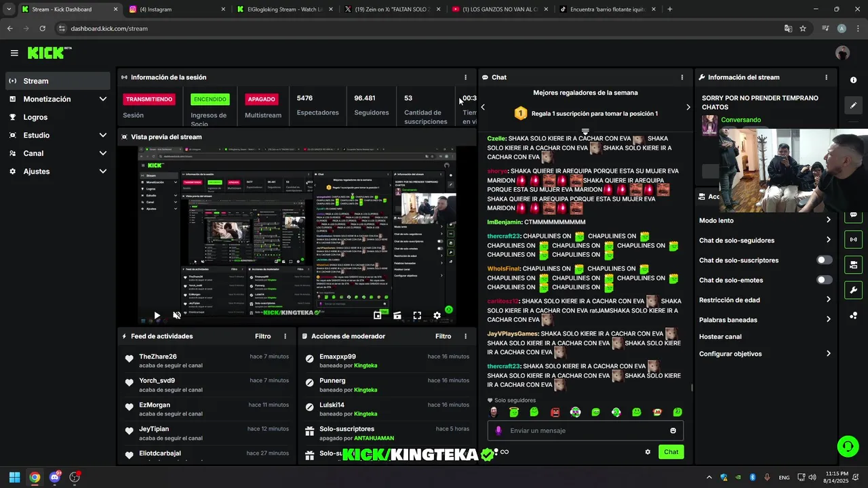
Task: Unmute the stream preview audio
Action: point(177,315)
